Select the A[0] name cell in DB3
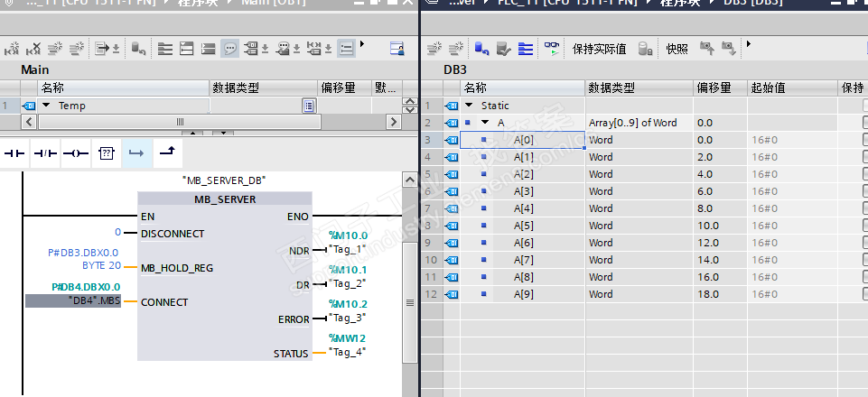The image size is (868, 397). pyautogui.click(x=523, y=140)
